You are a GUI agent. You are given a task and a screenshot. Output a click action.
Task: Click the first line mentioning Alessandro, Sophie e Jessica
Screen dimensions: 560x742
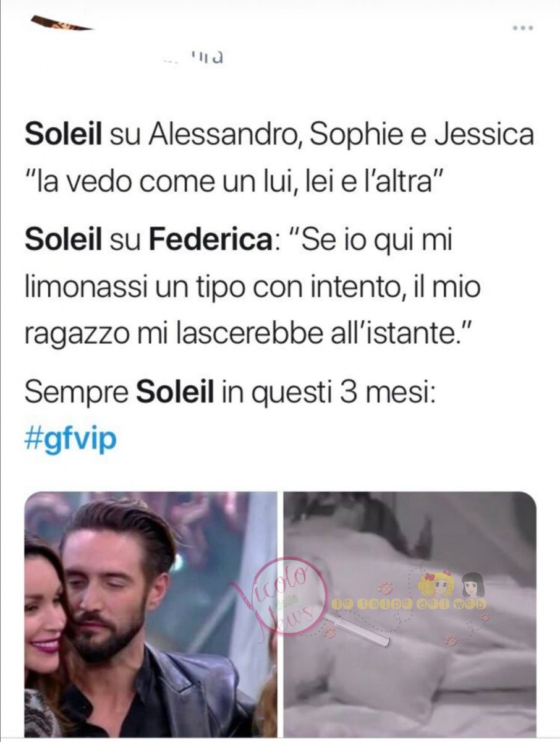point(279,135)
